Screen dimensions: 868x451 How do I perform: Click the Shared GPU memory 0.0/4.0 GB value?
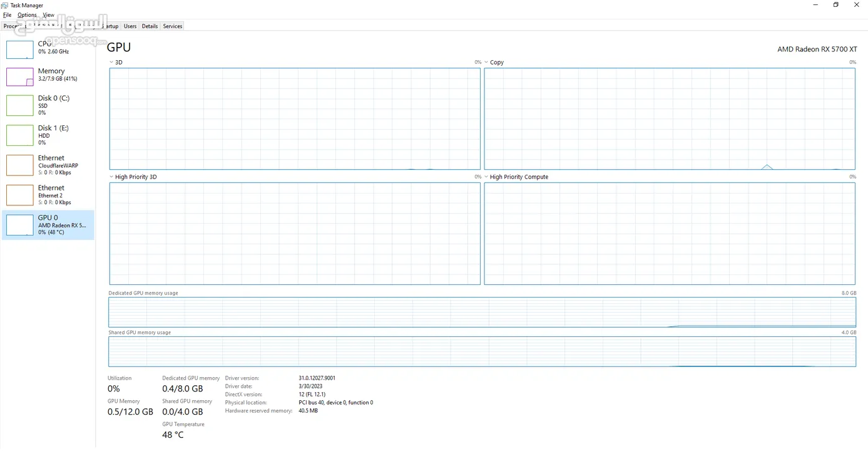tap(183, 412)
